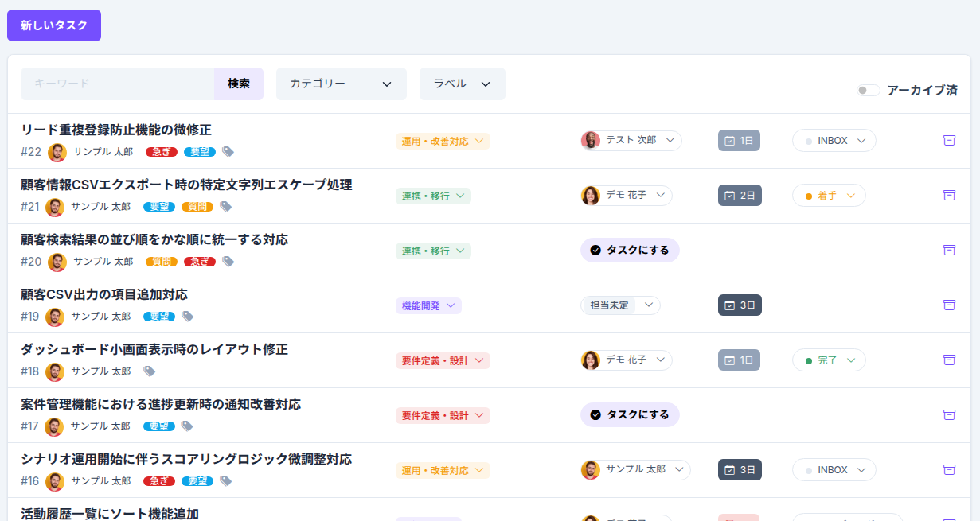Open task ダッシュボード小画面表示時のレイアウト修正
The image size is (980, 521).
click(154, 349)
